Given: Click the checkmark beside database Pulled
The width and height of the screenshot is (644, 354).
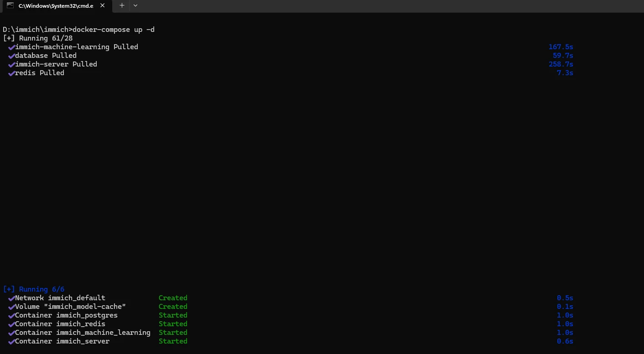Looking at the screenshot, I should coord(11,56).
